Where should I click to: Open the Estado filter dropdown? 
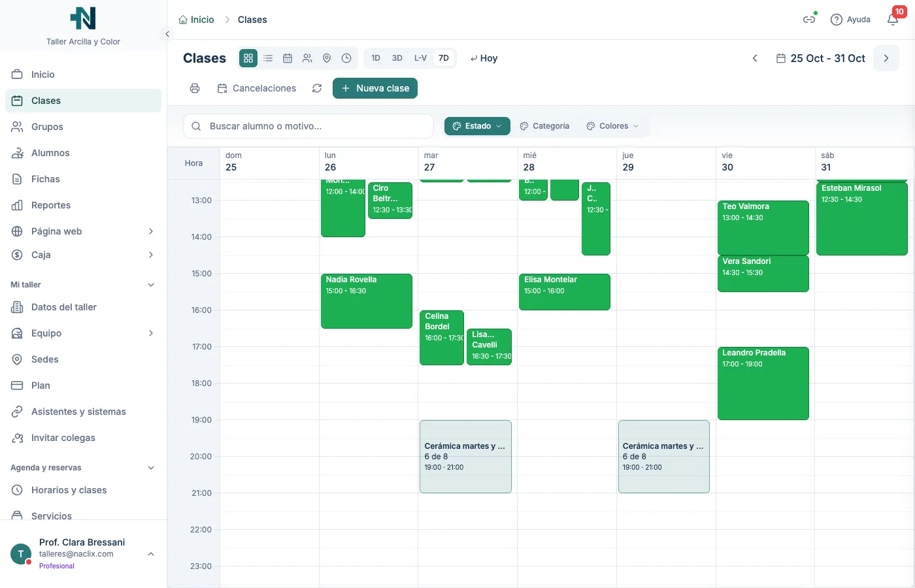pyautogui.click(x=477, y=126)
